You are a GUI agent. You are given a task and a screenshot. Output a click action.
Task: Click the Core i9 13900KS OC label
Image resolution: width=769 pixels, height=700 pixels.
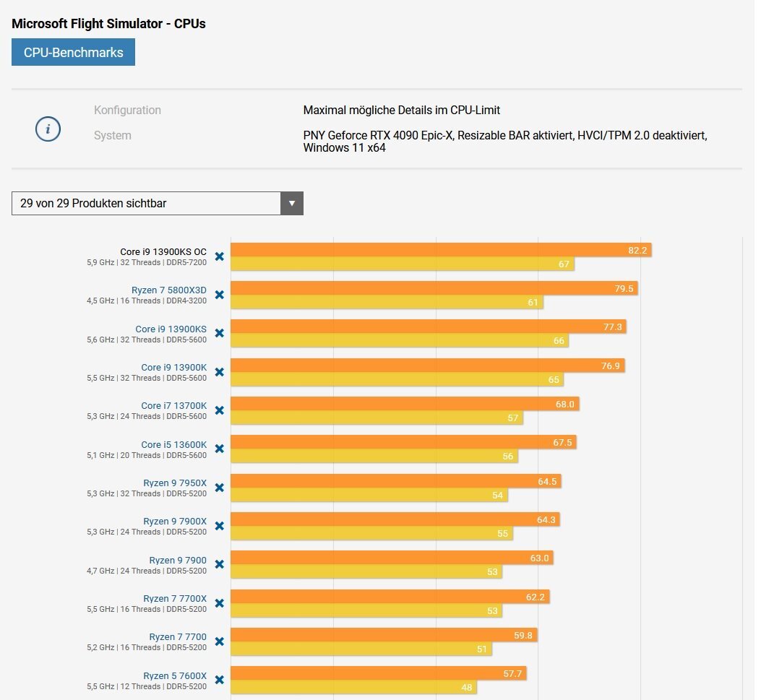pyautogui.click(x=163, y=252)
